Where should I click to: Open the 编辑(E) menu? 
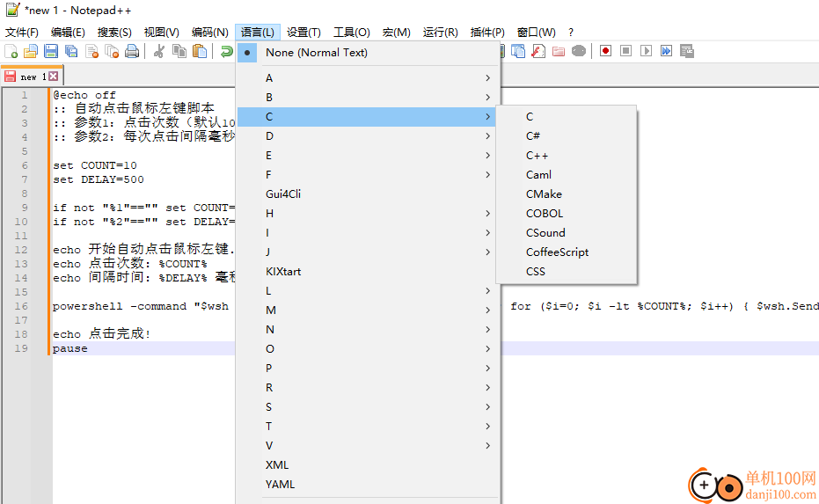click(68, 33)
